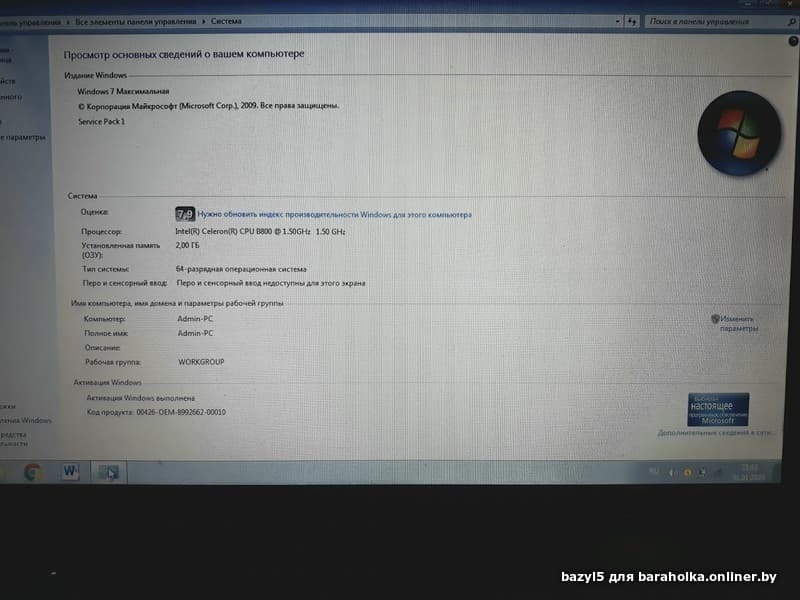Click the search magnifier icon
800x600 pixels.
(791, 21)
